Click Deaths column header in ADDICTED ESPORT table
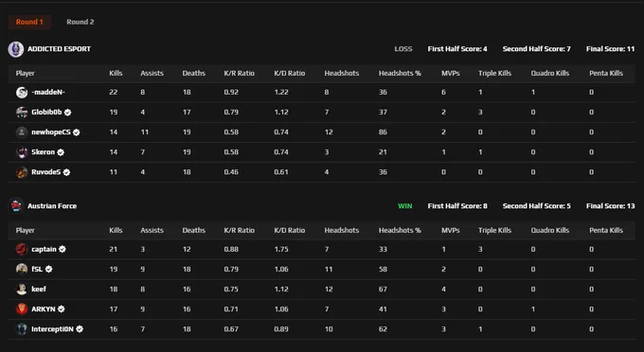Viewport: 644px width, 352px height. pyautogui.click(x=194, y=73)
